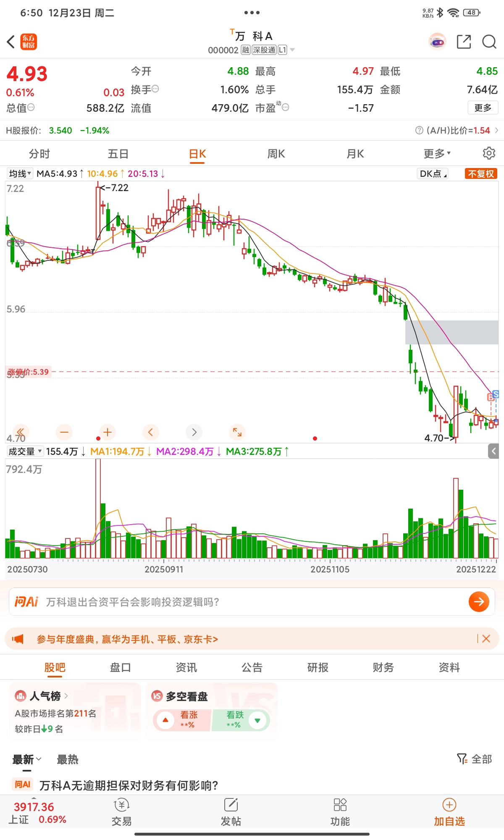Open the AI assistant robot avatar

(x=437, y=42)
